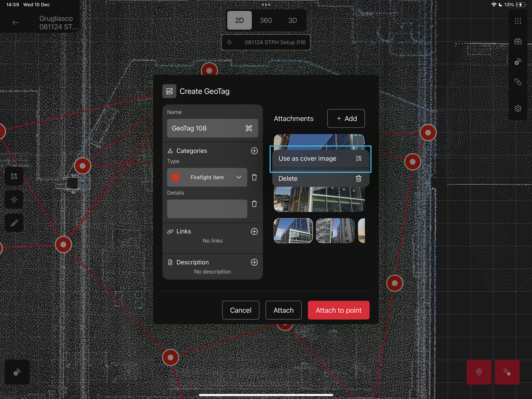Delete the Details field via trash icon
The image size is (532, 399).
tap(254, 204)
